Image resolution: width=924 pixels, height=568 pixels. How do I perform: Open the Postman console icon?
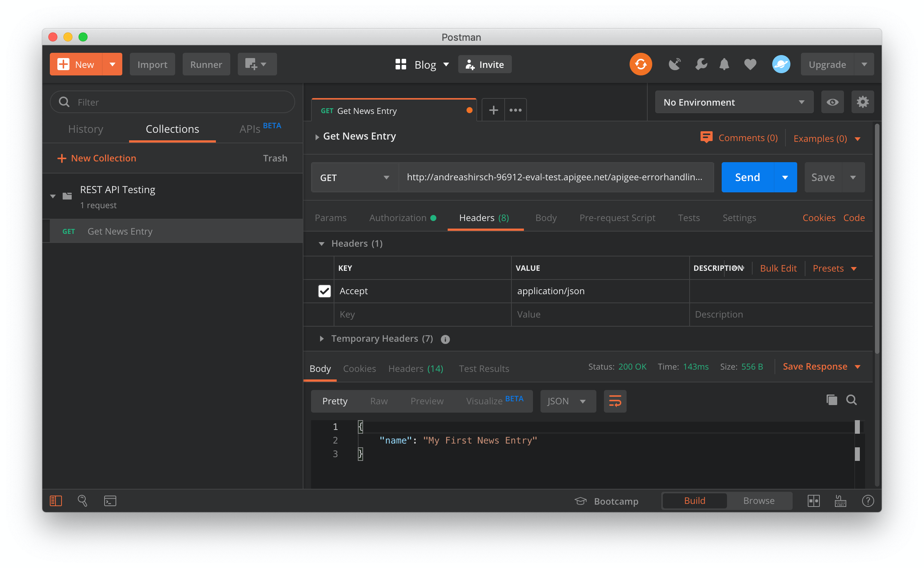[110, 501]
